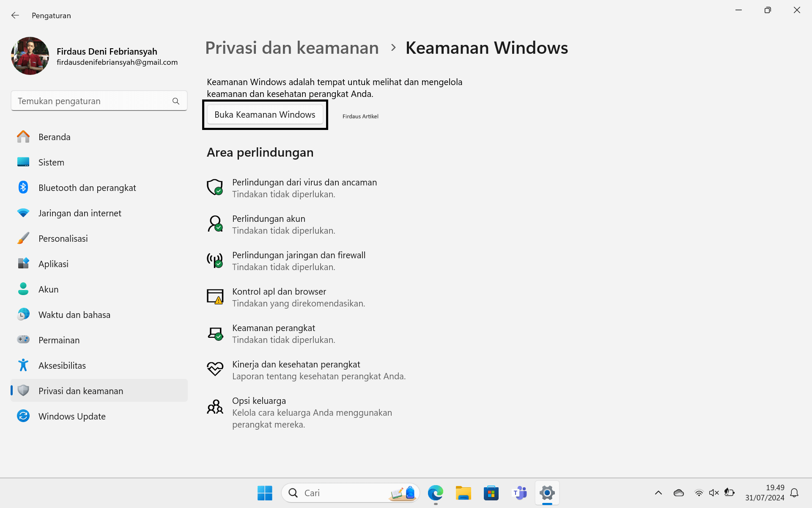Viewport: 812px width, 508px height.
Task: Click the search magnifier in settings search box
Action: [x=176, y=101]
